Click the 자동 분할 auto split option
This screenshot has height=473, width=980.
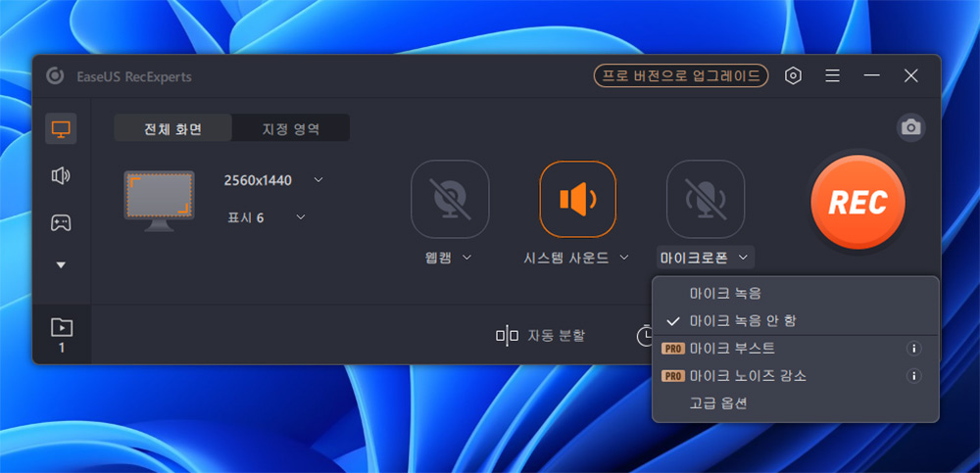point(541,336)
